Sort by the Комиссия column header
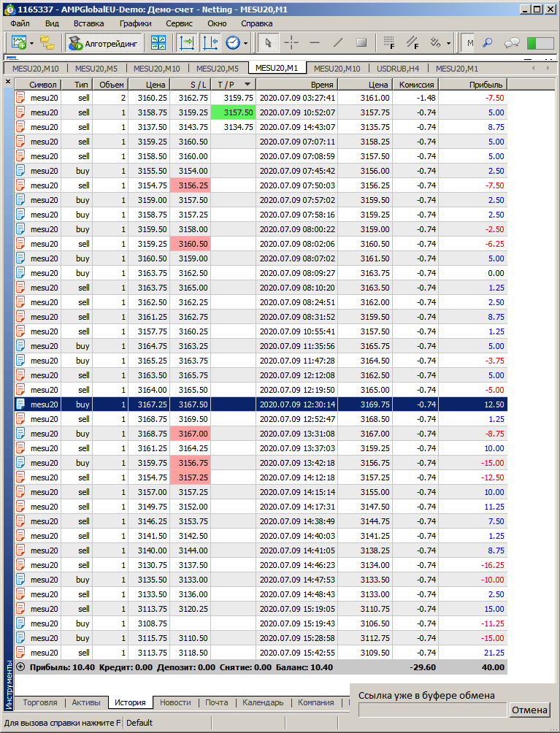The image size is (560, 733). 415,85
